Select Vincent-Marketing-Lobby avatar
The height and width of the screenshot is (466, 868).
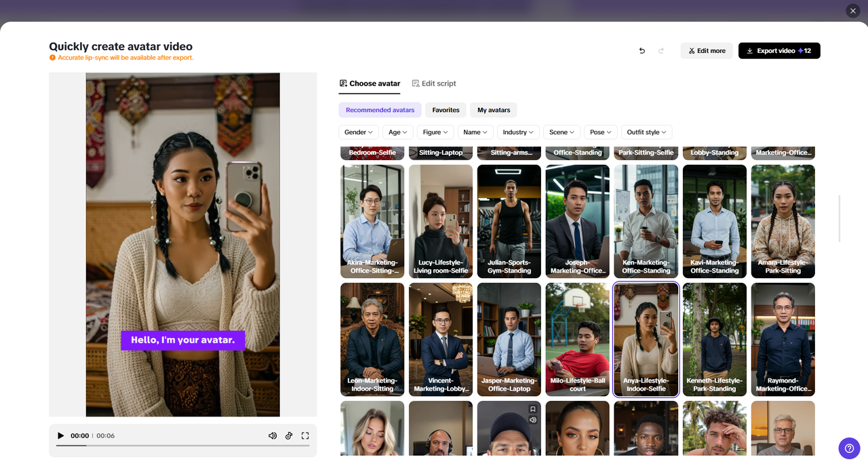pyautogui.click(x=441, y=339)
